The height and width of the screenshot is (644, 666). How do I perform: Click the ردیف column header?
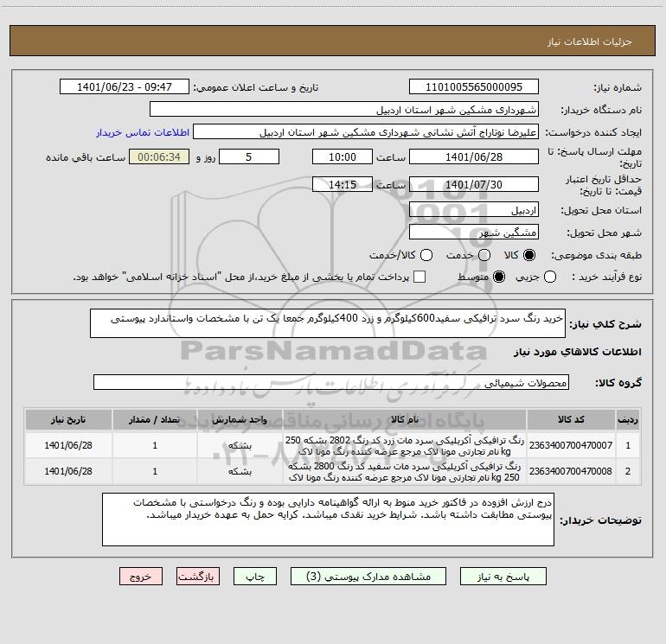(628, 419)
